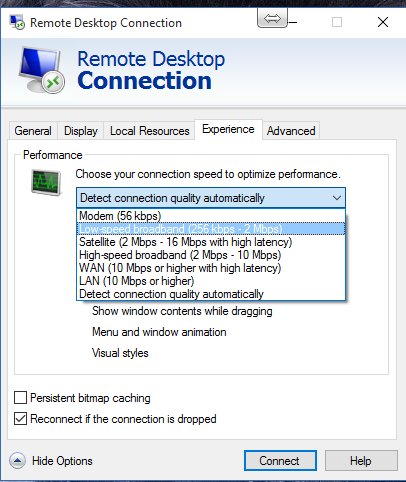Click the Hide Options arrow icon
This screenshot has width=406, height=482.
click(17, 461)
